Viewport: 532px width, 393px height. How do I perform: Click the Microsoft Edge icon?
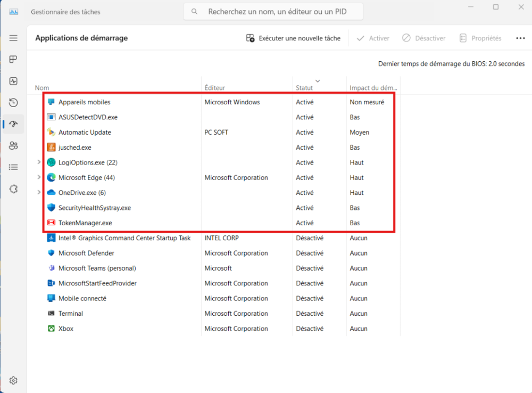coord(51,177)
